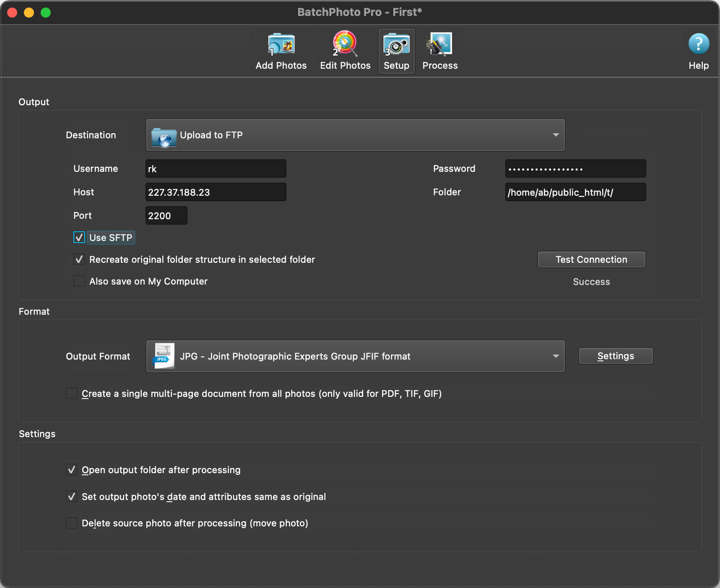Disable the Use SFTP checkbox
This screenshot has width=720, height=588.
[x=79, y=238]
